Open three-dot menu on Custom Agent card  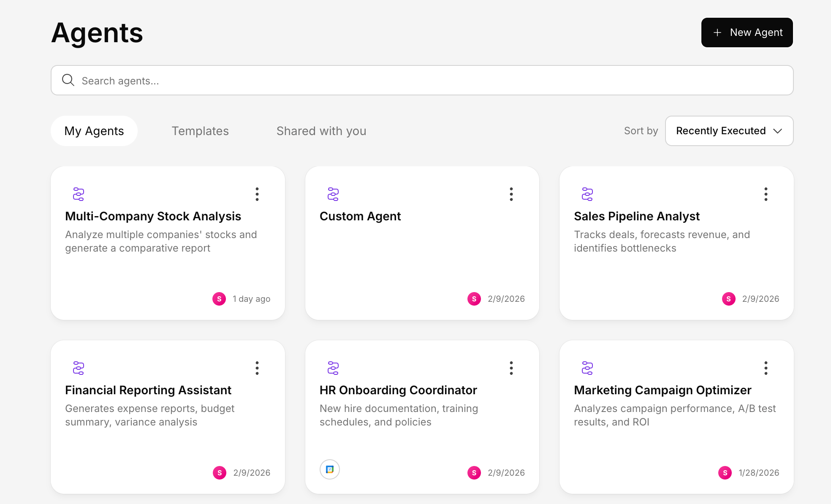pos(511,194)
